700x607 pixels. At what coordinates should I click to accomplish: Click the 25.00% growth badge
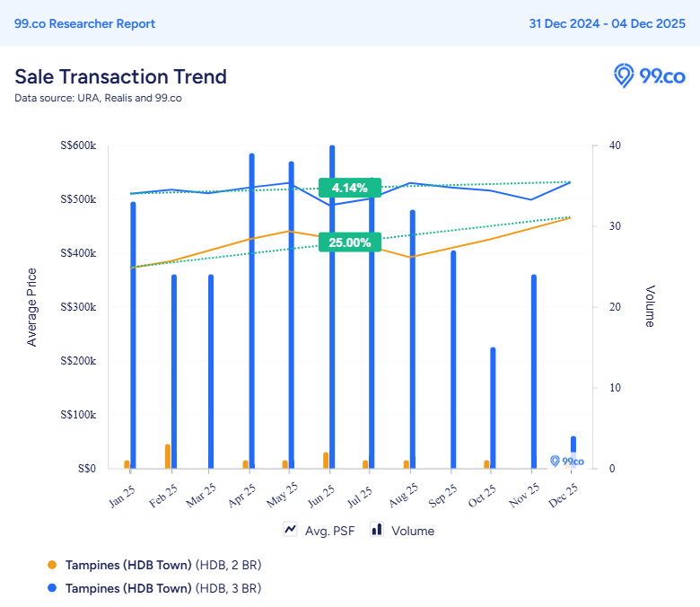(x=349, y=242)
